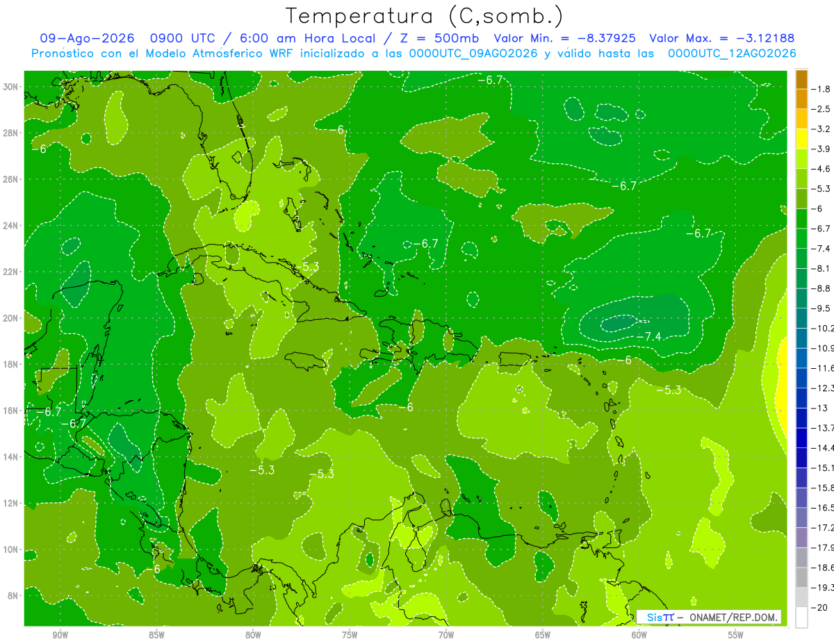The image size is (834, 644).
Task: Click the 20N latitude axis label
Action: click(12, 318)
